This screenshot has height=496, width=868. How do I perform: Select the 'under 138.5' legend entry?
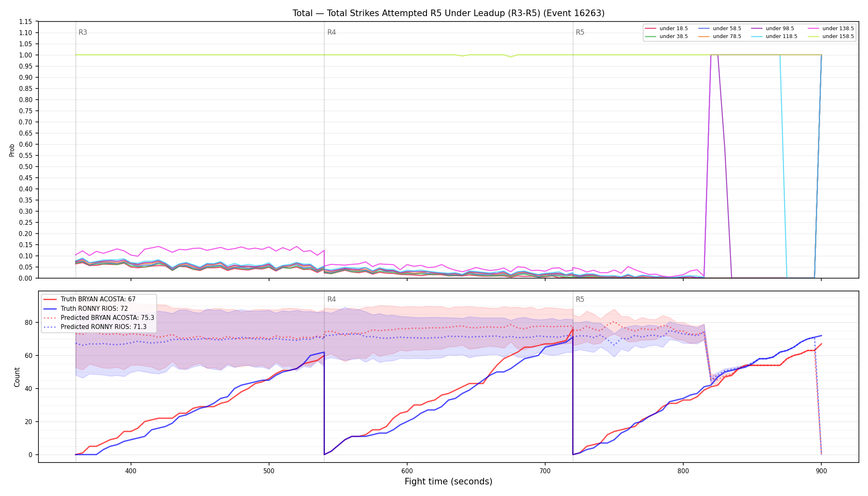pyautogui.click(x=831, y=29)
